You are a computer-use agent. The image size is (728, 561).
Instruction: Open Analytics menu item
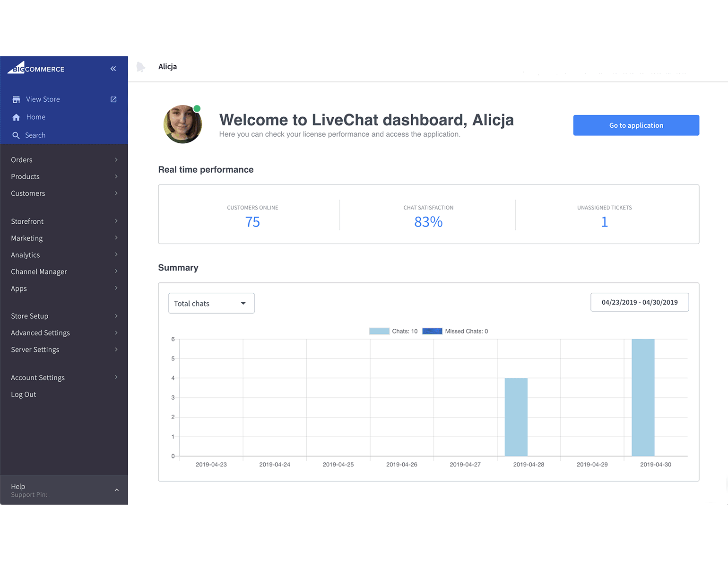(x=25, y=255)
